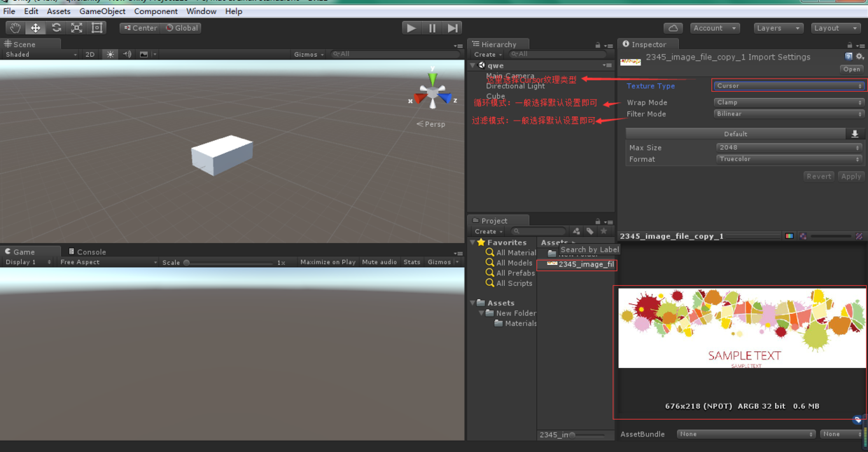Open the Wrap Mode dropdown

(x=788, y=102)
